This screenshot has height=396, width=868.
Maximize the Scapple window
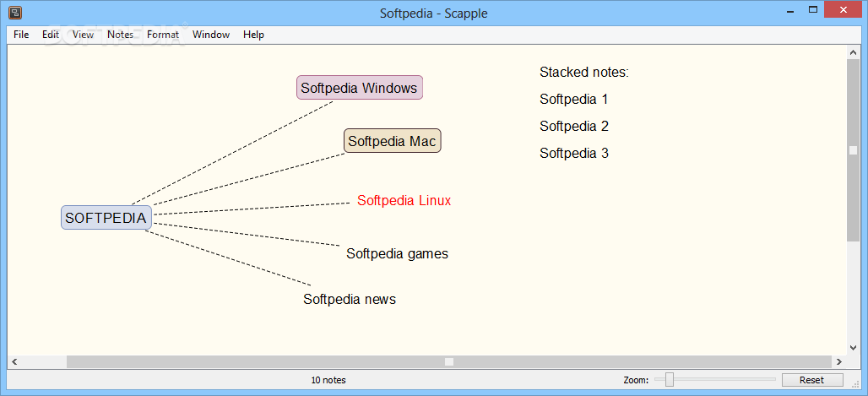(x=812, y=10)
